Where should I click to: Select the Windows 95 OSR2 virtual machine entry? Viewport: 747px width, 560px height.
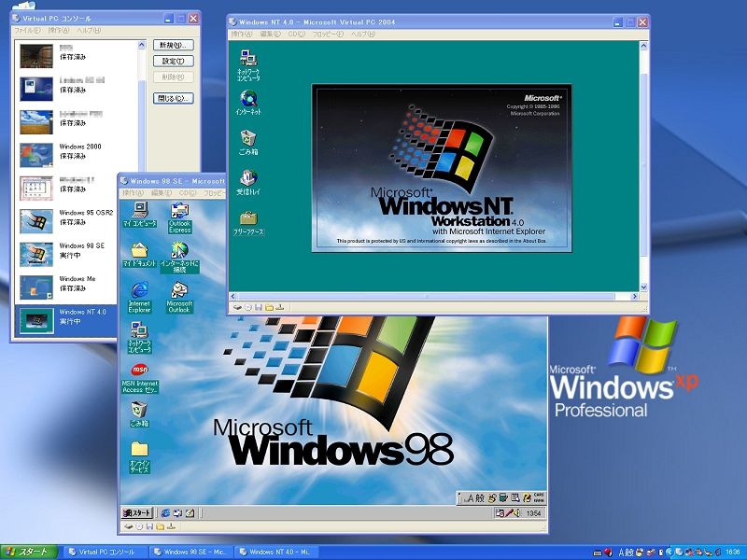tap(66, 220)
